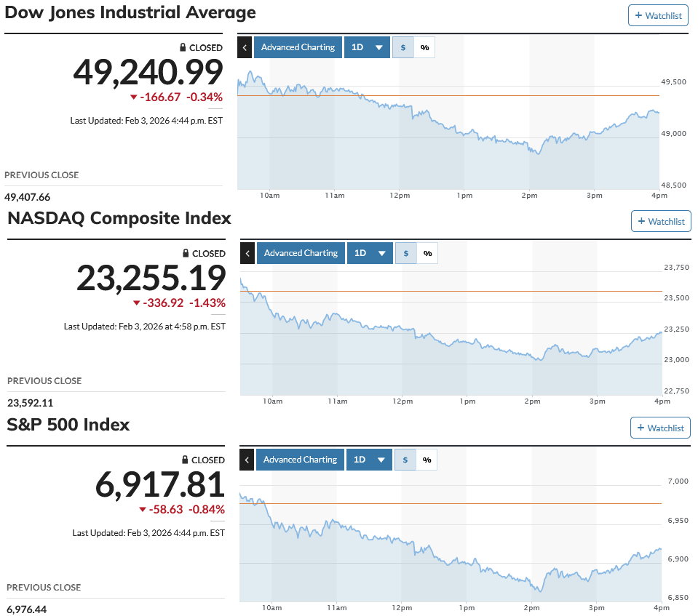Open Advanced Charting for S&P 500
698x616 pixels.
pyautogui.click(x=300, y=460)
